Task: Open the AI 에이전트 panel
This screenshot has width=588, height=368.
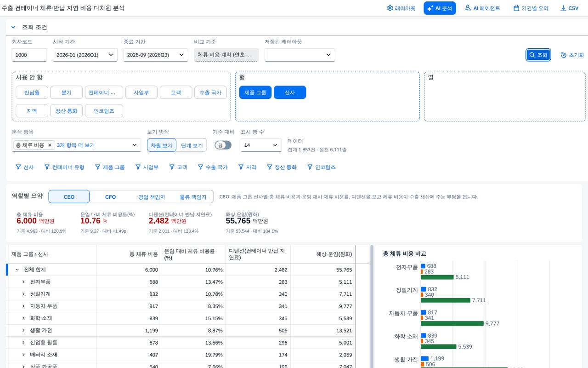Action: click(482, 8)
